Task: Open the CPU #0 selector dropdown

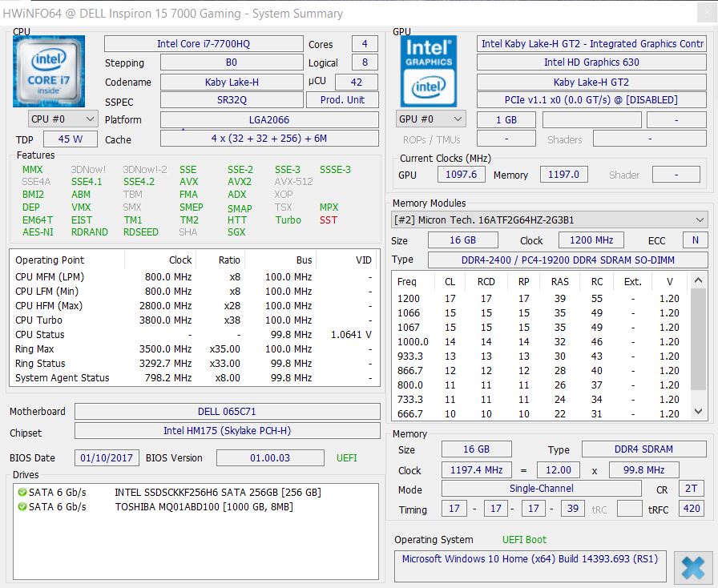Action: coord(63,119)
